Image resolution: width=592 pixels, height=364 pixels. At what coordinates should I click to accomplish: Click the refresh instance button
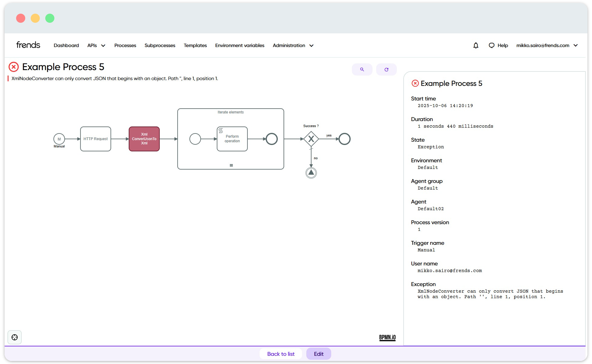click(x=386, y=69)
